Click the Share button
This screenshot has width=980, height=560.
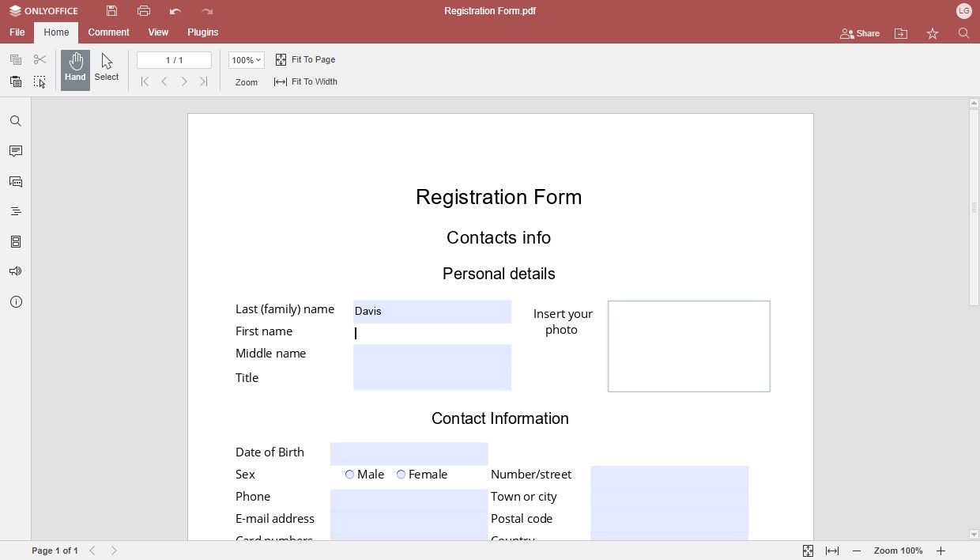pyautogui.click(x=860, y=33)
